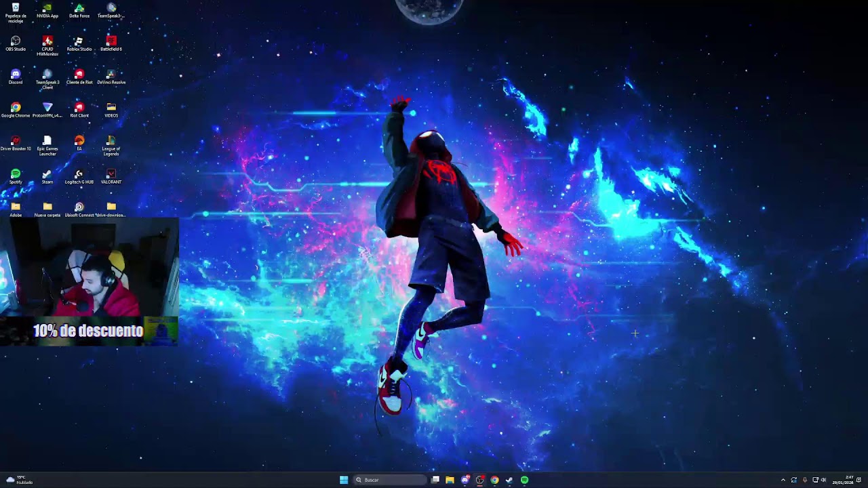Screen dimensions: 868x488
Task: Open Spotify from the taskbar
Action: coord(524,480)
